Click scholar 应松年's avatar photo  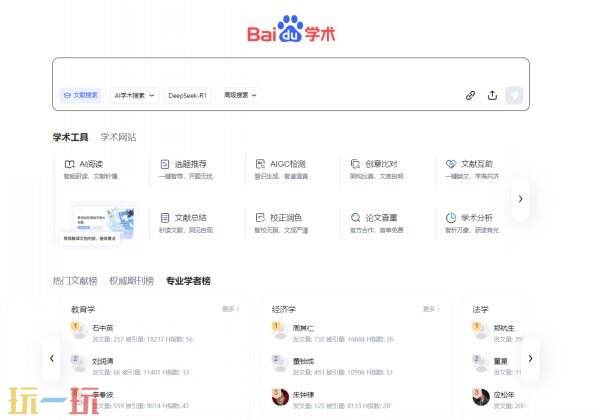481,397
